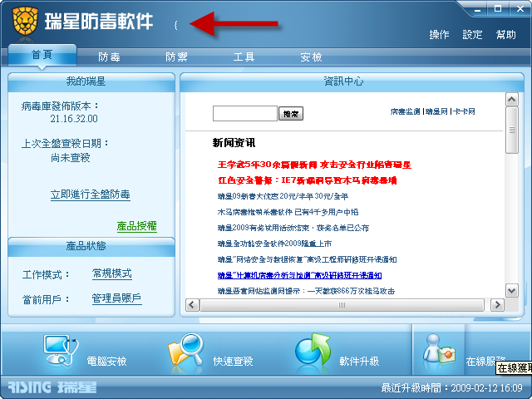
Task: Select the 安檢 tab
Action: 311,57
